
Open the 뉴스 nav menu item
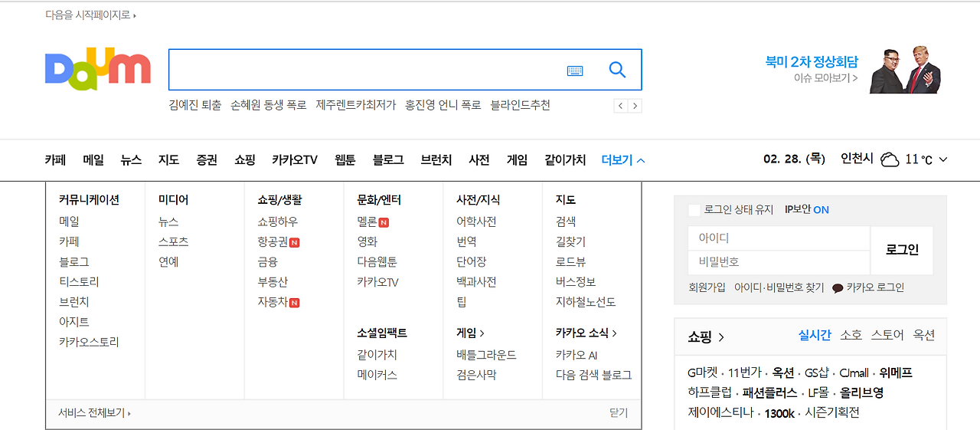131,160
